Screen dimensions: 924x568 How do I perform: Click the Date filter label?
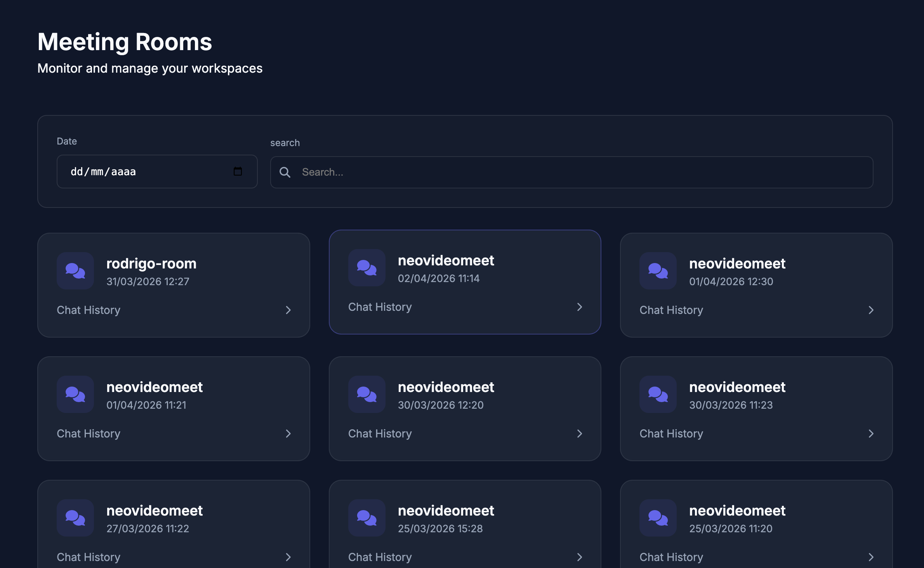[67, 141]
